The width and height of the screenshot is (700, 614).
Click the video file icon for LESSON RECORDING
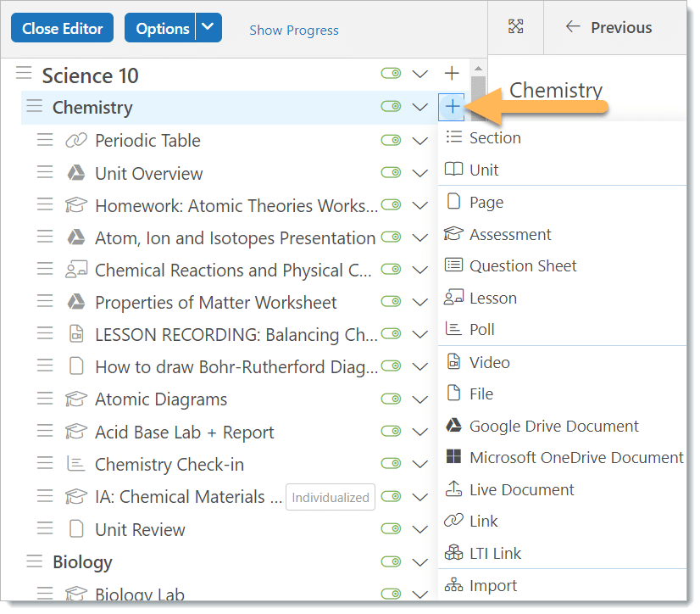(x=76, y=334)
